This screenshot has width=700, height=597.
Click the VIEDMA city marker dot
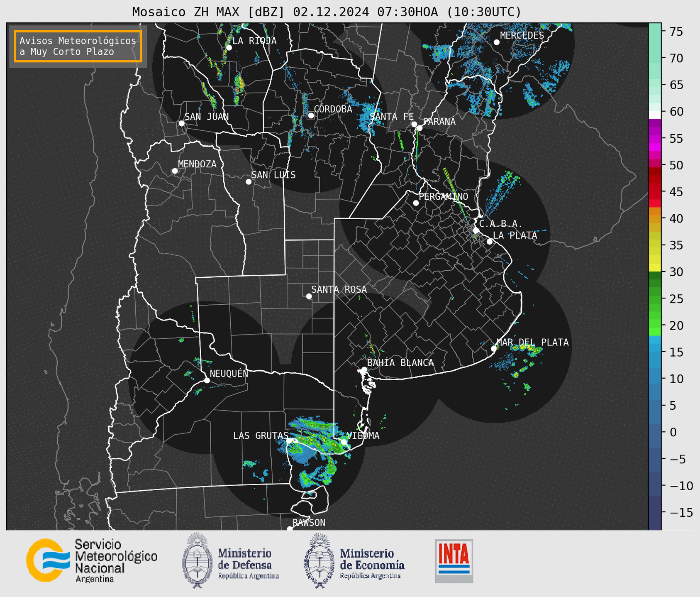click(344, 442)
